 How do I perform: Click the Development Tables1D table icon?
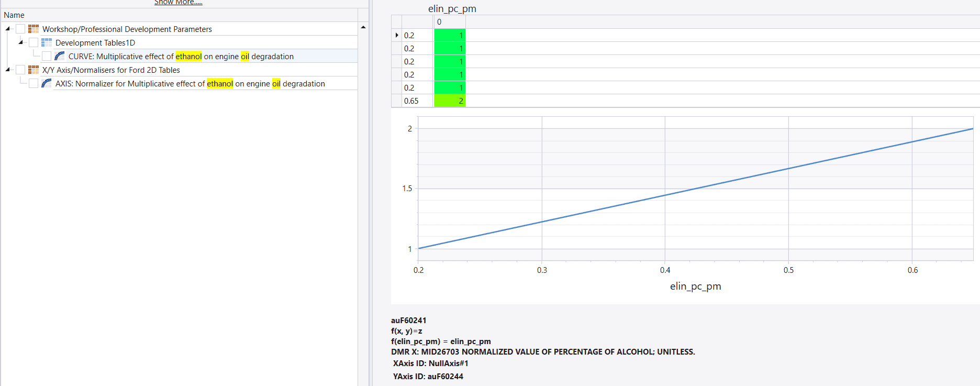pyautogui.click(x=47, y=42)
